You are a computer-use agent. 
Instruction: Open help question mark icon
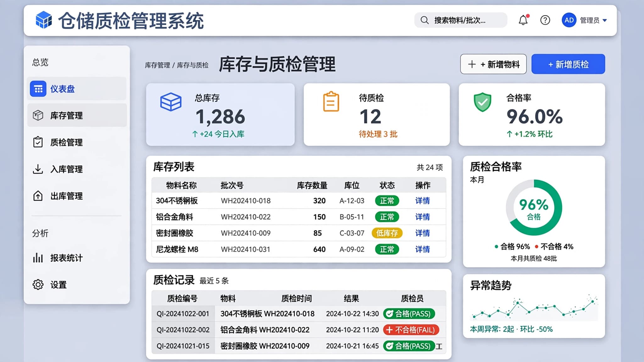tap(545, 20)
